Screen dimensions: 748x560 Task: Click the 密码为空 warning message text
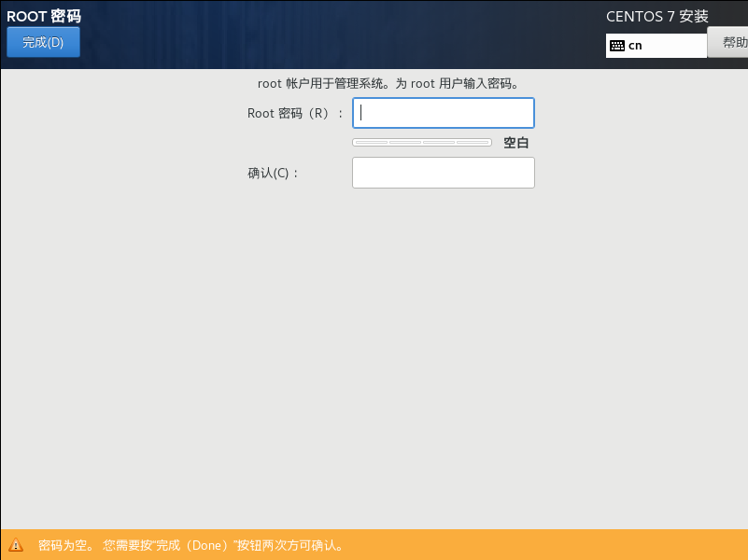tap(191, 545)
